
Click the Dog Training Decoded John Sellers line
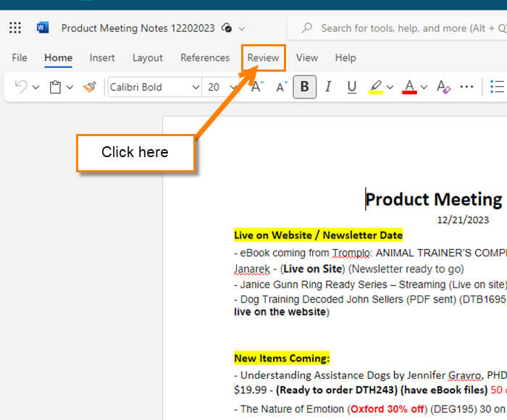pos(370,299)
